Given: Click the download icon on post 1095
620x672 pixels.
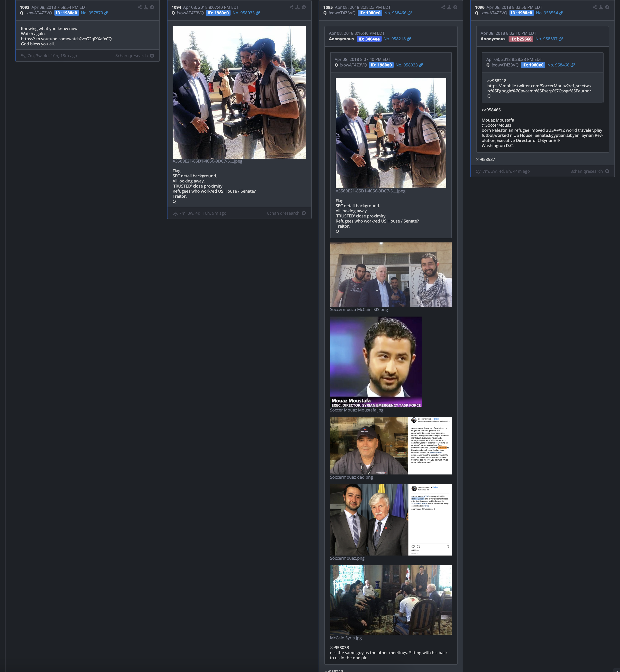Looking at the screenshot, I should pyautogui.click(x=449, y=7).
